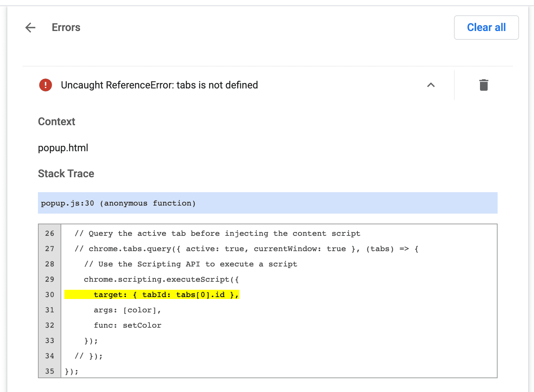Screen dimensions: 534x392
Task: Click the circular warning icon beside the error
Action: click(45, 85)
